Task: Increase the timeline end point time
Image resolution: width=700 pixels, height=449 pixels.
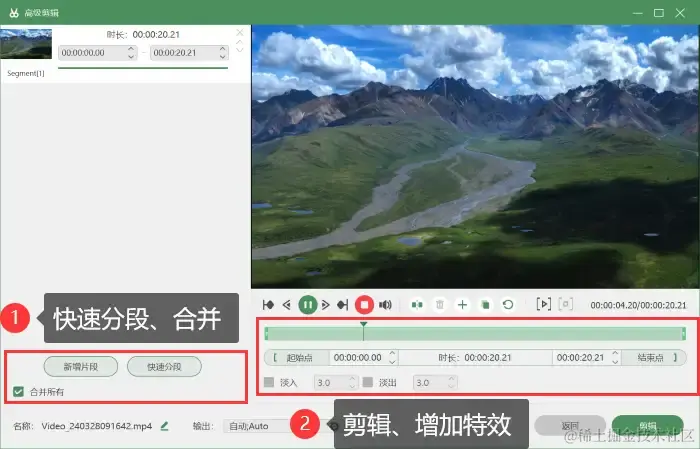Action: [615, 353]
